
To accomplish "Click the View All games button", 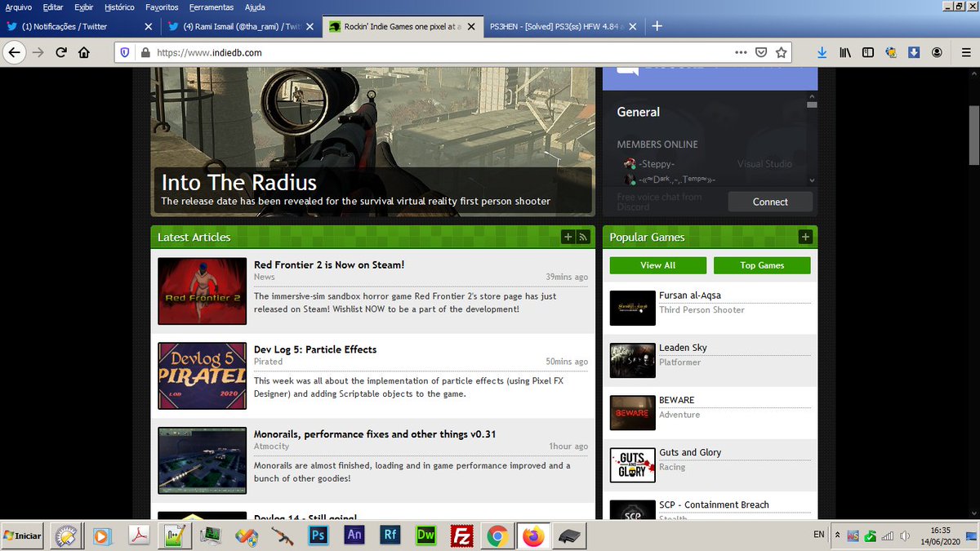I will (x=657, y=265).
